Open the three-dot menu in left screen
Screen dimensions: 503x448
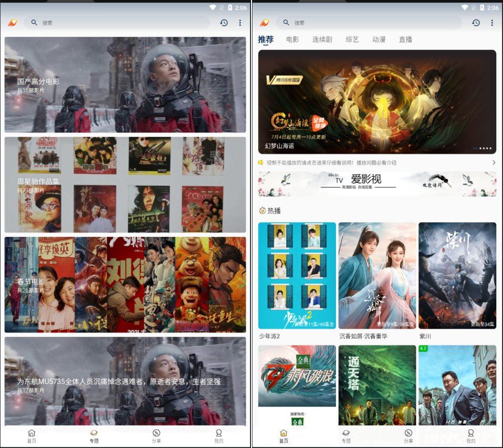tap(240, 23)
